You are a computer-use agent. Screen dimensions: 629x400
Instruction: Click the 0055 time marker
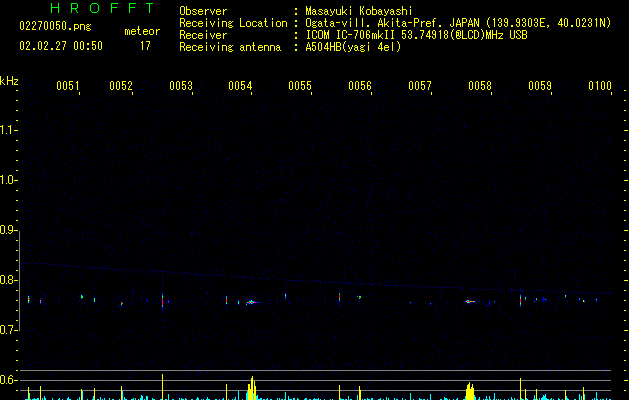point(300,86)
